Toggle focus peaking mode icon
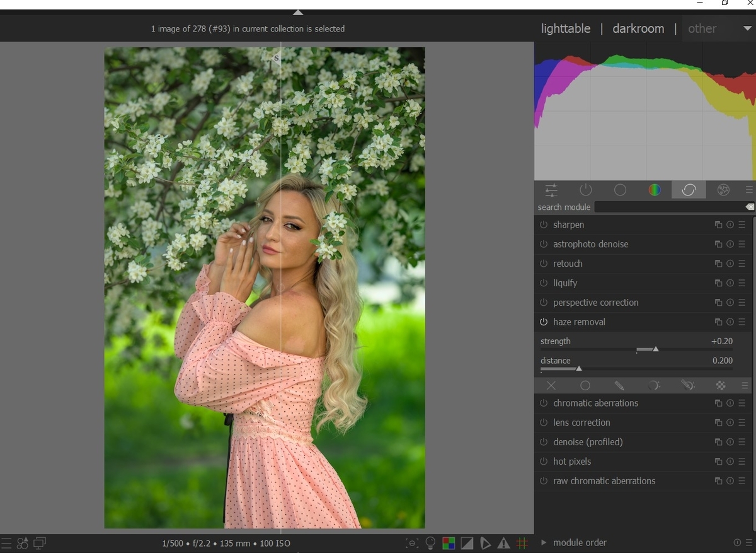Screen dimensions: 756x553 412,543
